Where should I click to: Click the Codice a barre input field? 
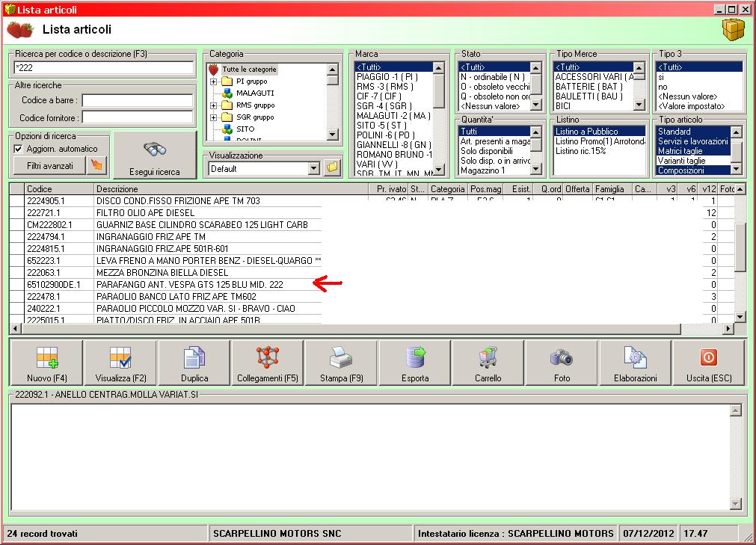click(x=138, y=100)
